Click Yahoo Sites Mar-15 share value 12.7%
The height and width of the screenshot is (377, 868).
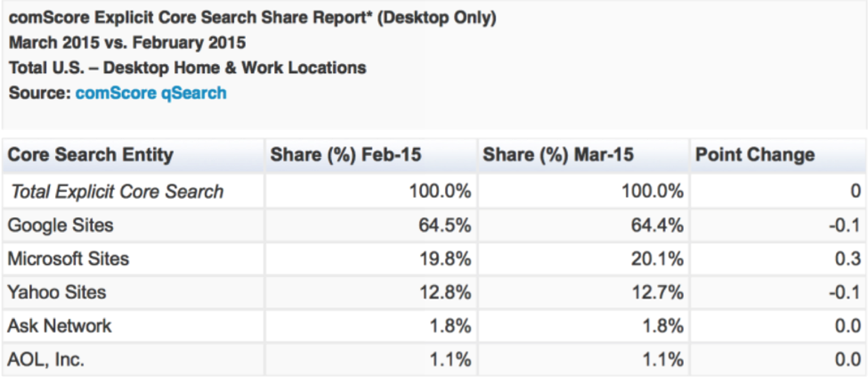tap(657, 292)
